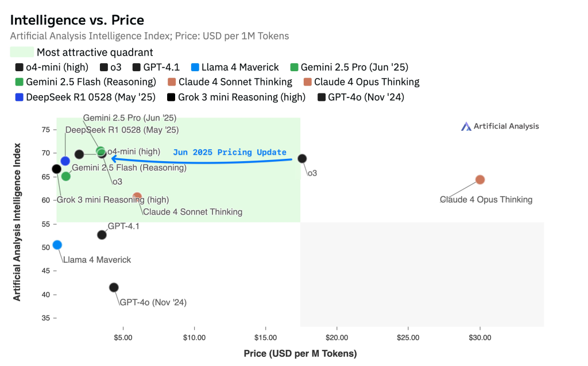The image size is (588, 366).
Task: Toggle GPT-4o (Nov '24) legend entry
Action: click(361, 97)
